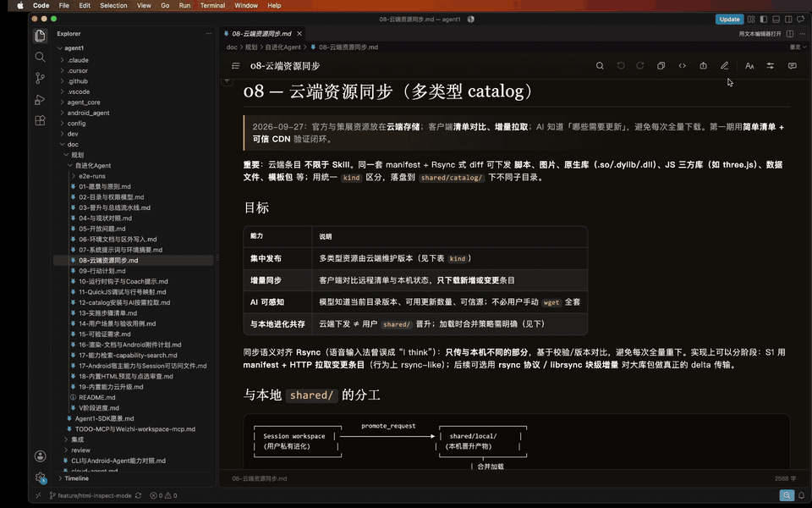Click the 自进化Agent breadcrumb

coord(283,47)
